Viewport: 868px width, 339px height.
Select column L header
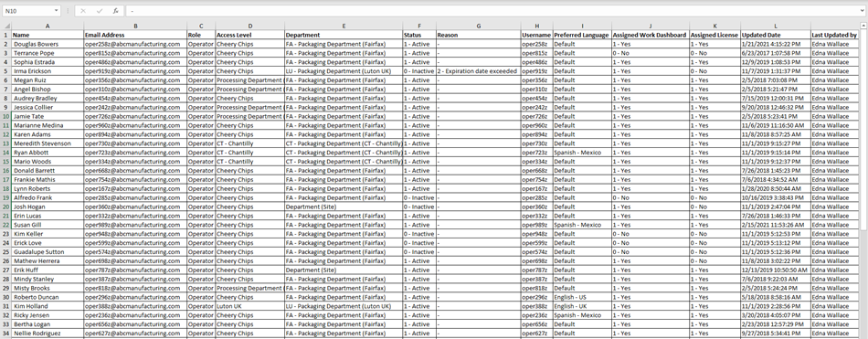click(x=776, y=26)
